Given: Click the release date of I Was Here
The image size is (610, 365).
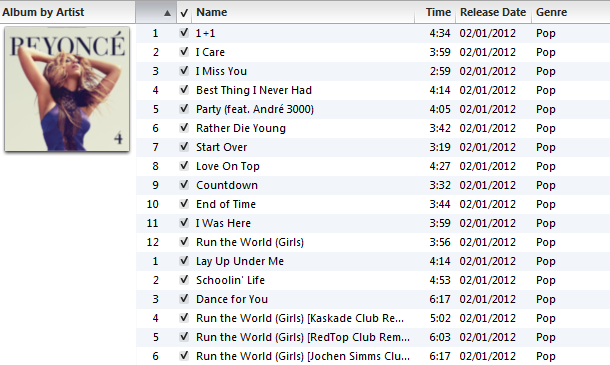Looking at the screenshot, I should point(487,223).
